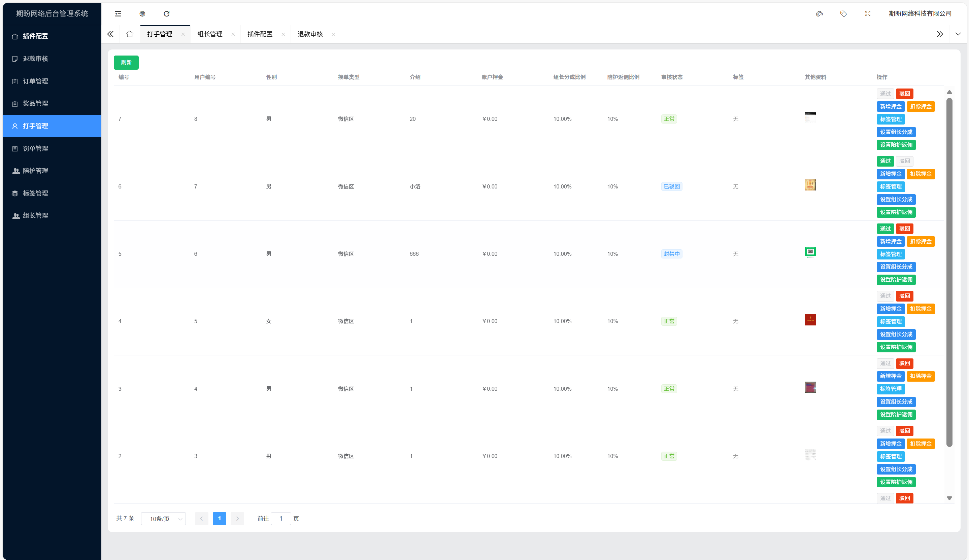Viewport: 969px width, 560px height.
Task: Click 通过 for the 已驳回 row
Action: pyautogui.click(x=885, y=161)
